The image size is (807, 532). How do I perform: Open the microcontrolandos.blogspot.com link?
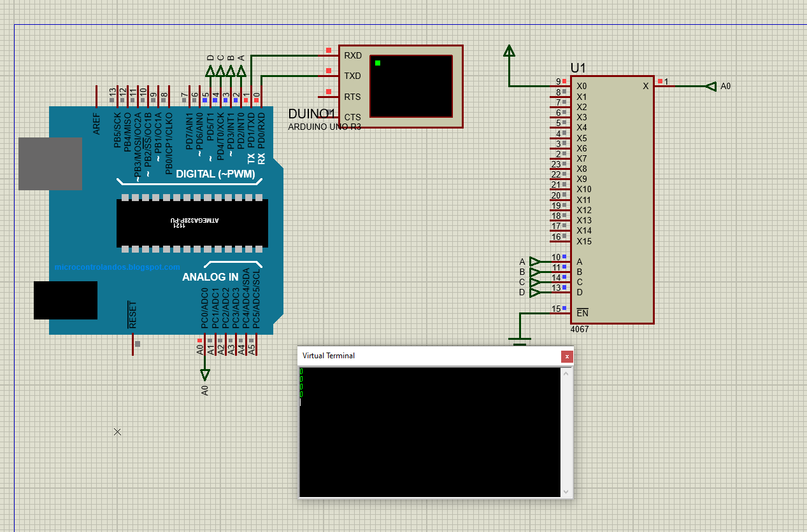pos(117,267)
